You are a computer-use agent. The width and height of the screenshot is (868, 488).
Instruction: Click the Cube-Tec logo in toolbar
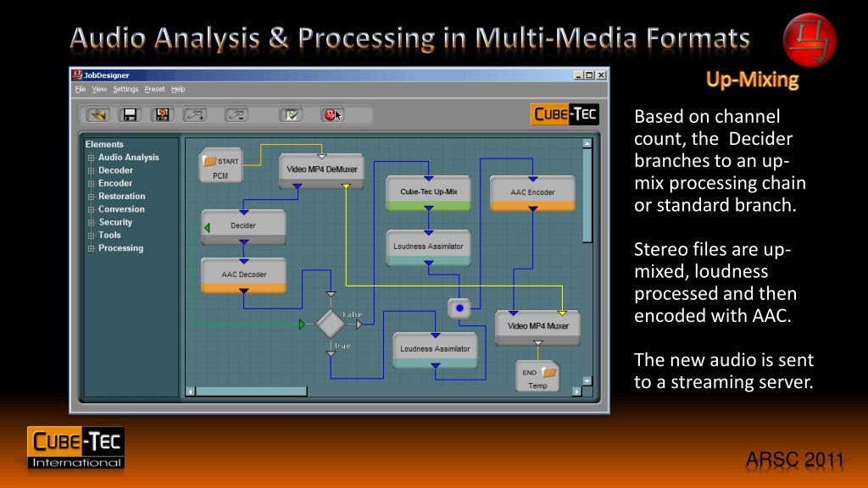point(564,114)
